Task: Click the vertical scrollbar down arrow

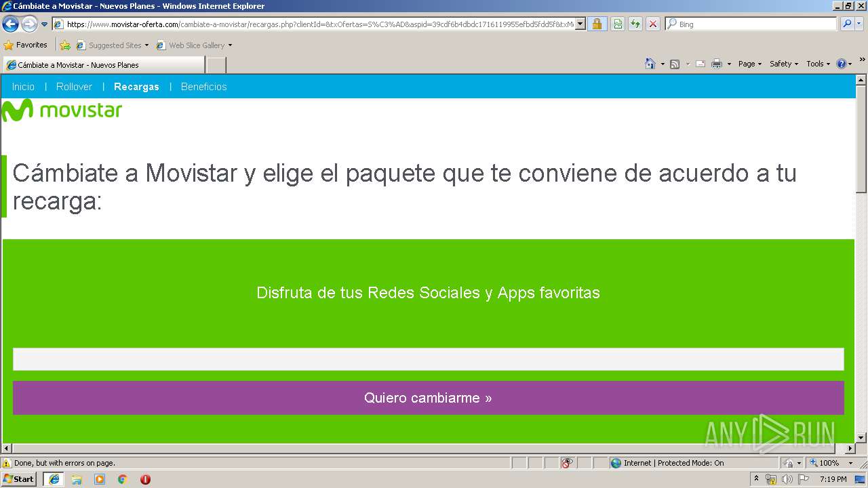Action: tap(861, 438)
